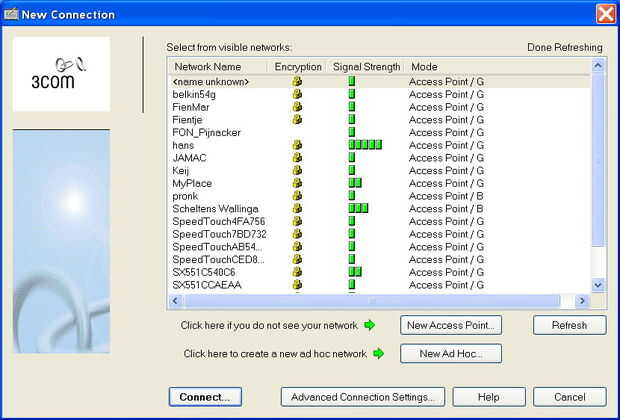Click the lock icon for FienMar

(297, 107)
